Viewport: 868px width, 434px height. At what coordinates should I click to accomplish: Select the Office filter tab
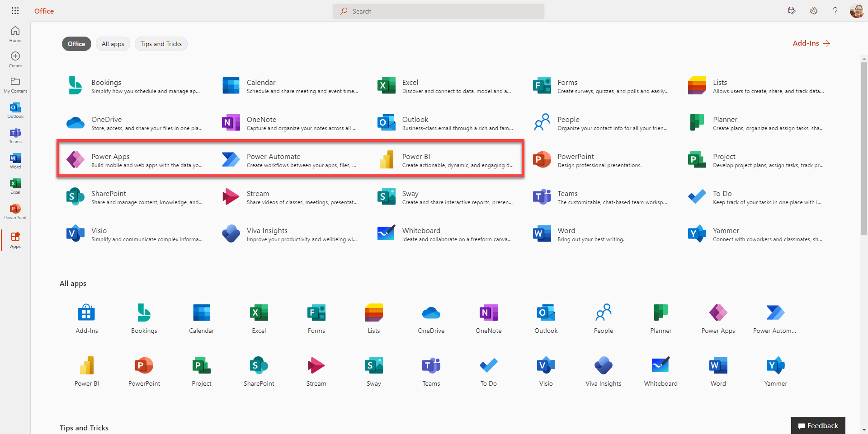76,44
